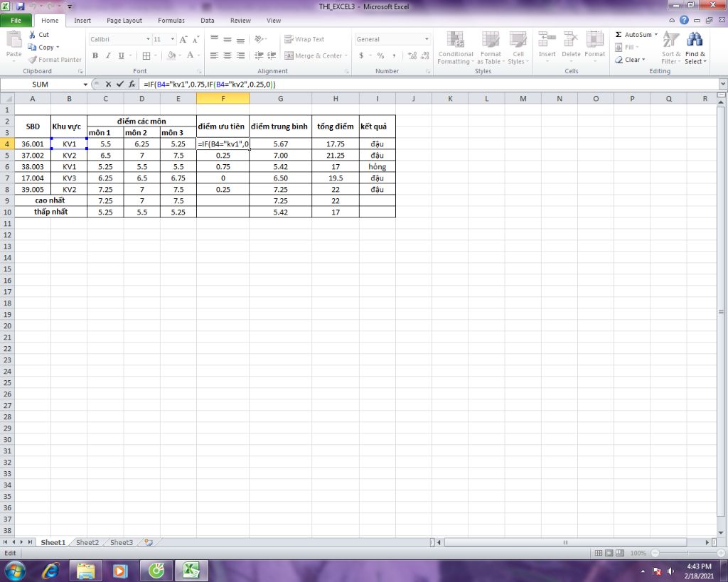
Task: Click the Excel Help question mark
Action: click(684, 20)
